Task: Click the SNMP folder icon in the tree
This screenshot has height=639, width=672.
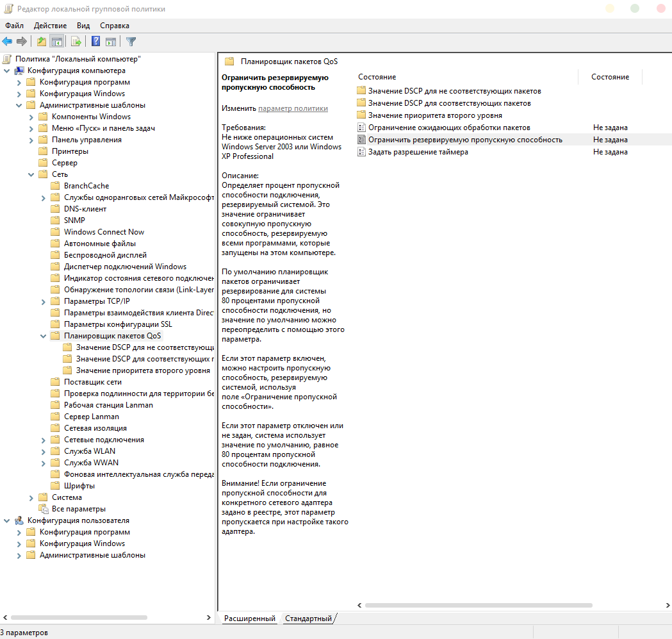Action: click(55, 220)
